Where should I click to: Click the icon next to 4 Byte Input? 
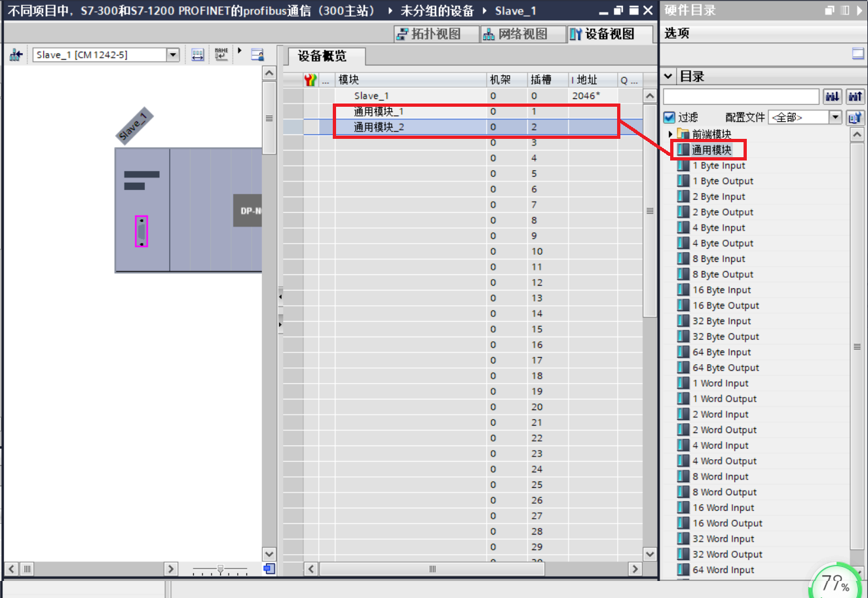point(683,228)
